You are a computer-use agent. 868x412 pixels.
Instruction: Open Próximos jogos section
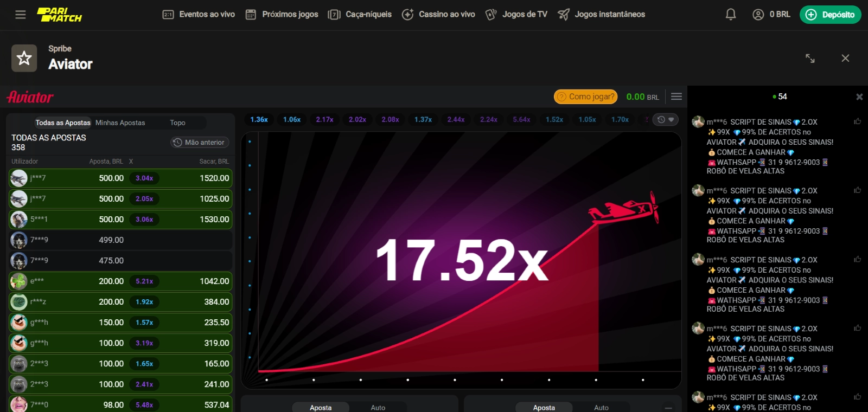click(282, 15)
